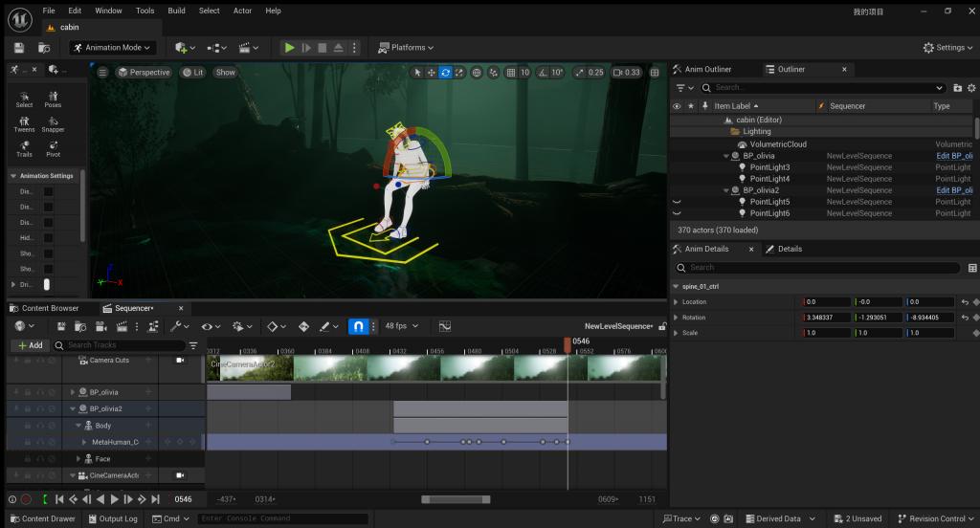Toggle the first checkbox under Animation Settings
The height and width of the screenshot is (528, 980).
[x=48, y=191]
